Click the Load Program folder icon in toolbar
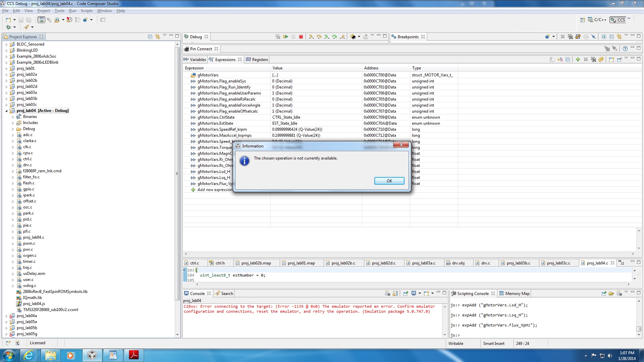Screen dimensions: 644x362 [x=57, y=20]
